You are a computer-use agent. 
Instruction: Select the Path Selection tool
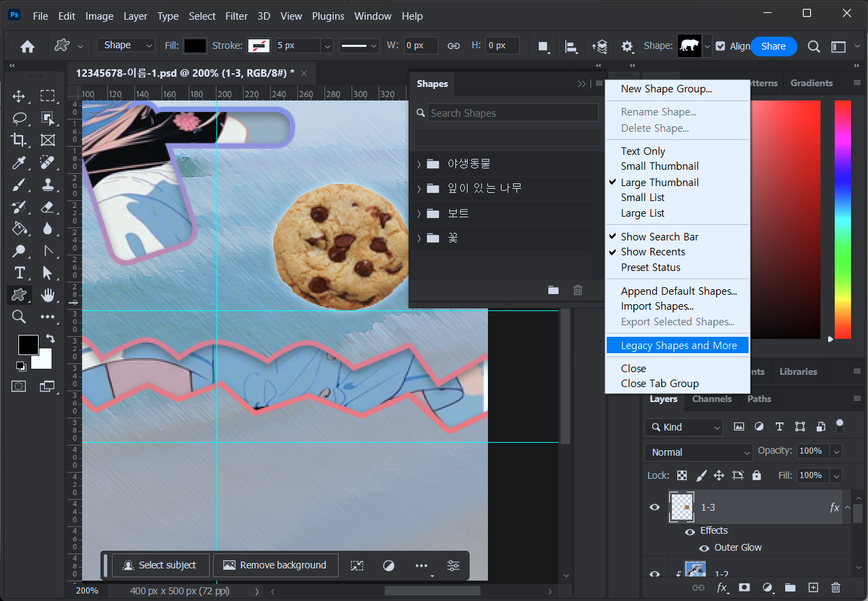[48, 273]
